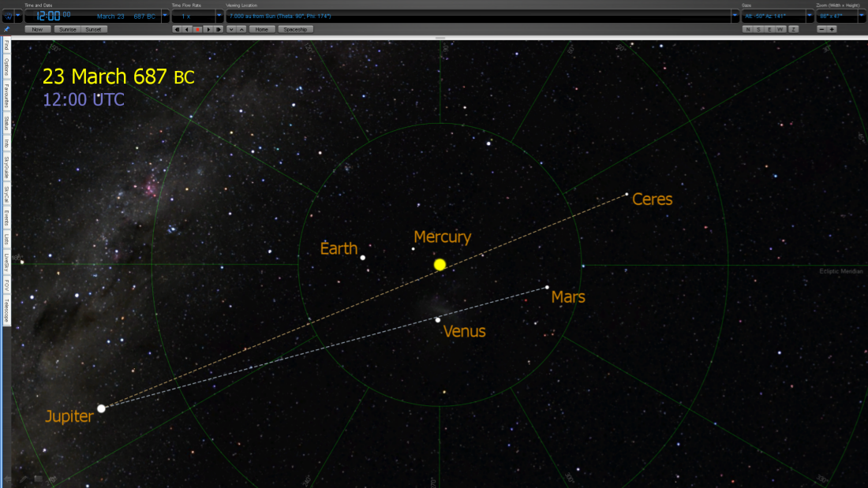The width and height of the screenshot is (868, 488).
Task: Click Jupiter in the sky chart
Action: 101,408
